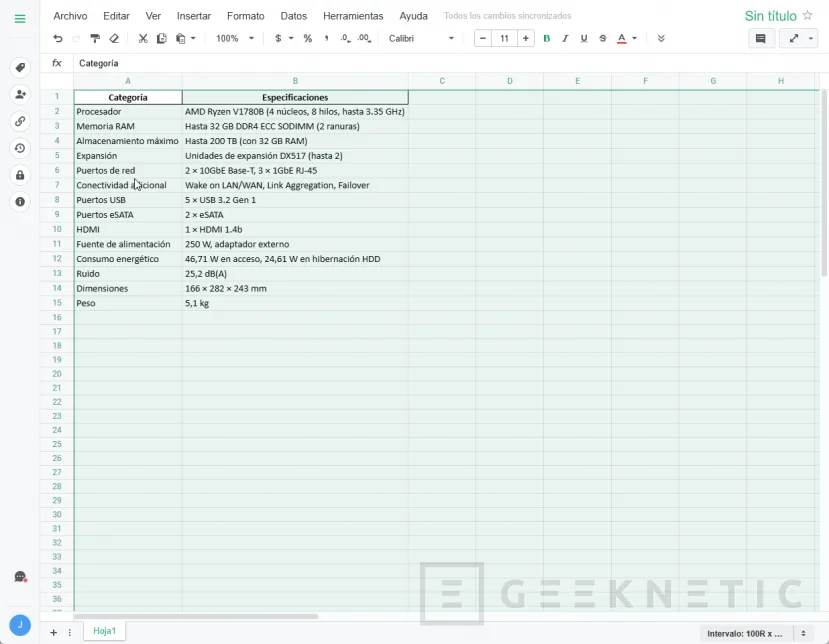Expand the currency format dropdown arrow
The height and width of the screenshot is (644, 829).
[x=291, y=39]
